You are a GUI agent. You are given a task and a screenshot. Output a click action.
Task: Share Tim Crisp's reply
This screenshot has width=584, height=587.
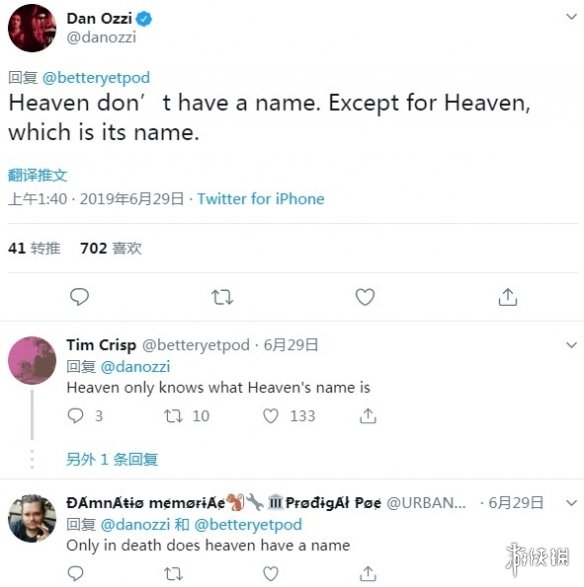(368, 416)
